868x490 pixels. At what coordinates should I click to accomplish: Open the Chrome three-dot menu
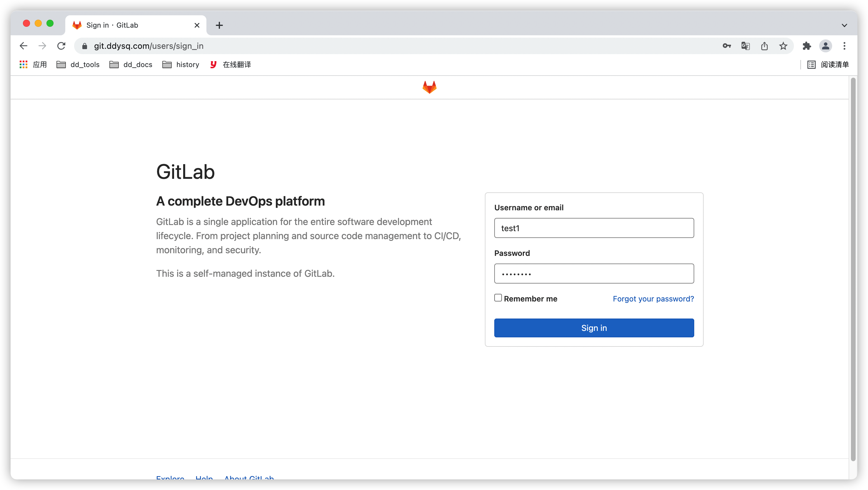tap(844, 46)
